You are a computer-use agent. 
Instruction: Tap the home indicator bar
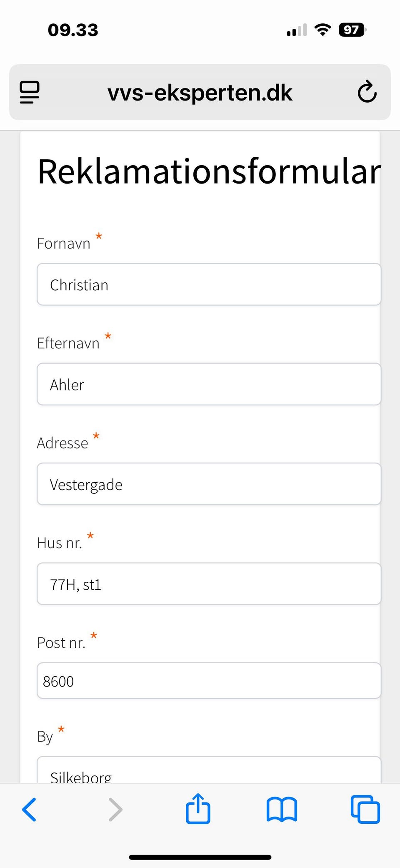click(x=200, y=857)
